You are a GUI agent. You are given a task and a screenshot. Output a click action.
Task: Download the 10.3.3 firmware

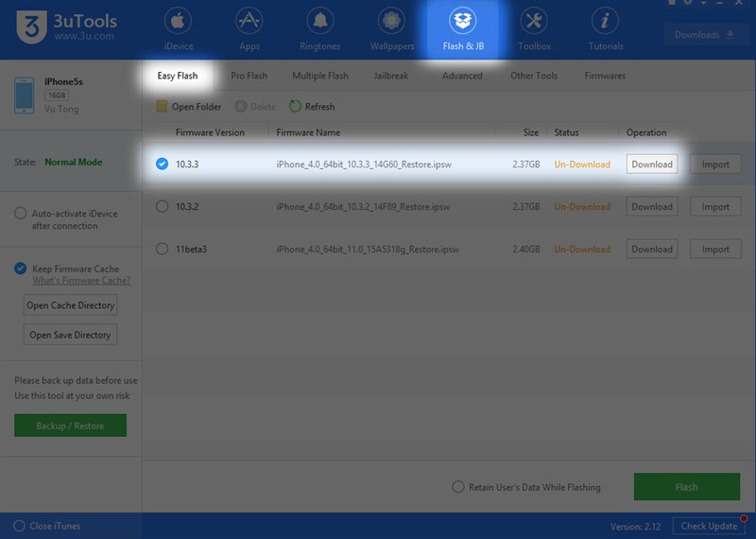(652, 165)
